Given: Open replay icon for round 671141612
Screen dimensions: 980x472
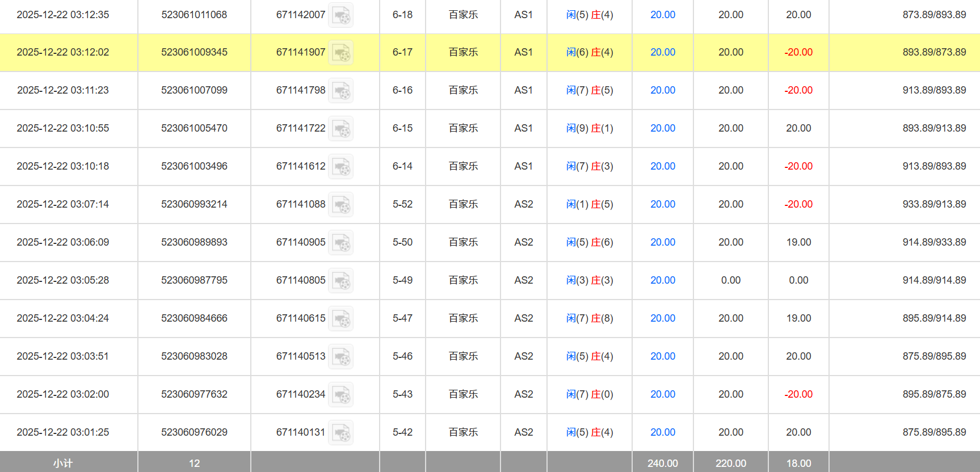Looking at the screenshot, I should (x=341, y=167).
